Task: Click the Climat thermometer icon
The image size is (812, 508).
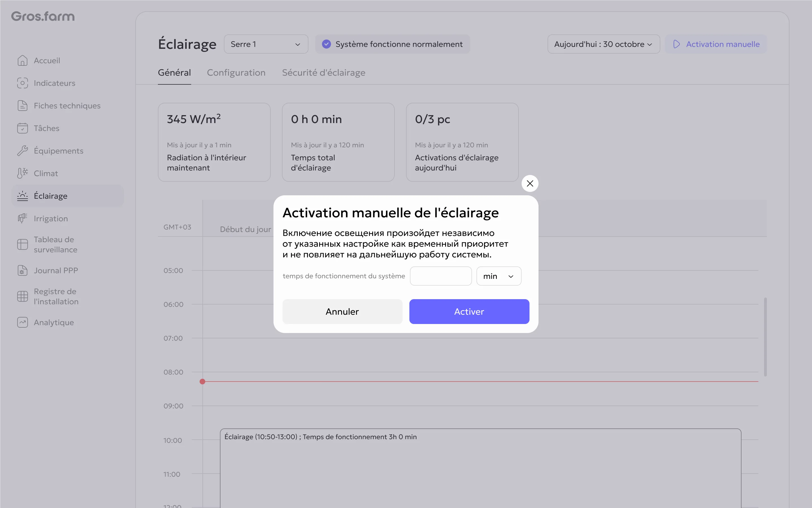Action: (22, 173)
